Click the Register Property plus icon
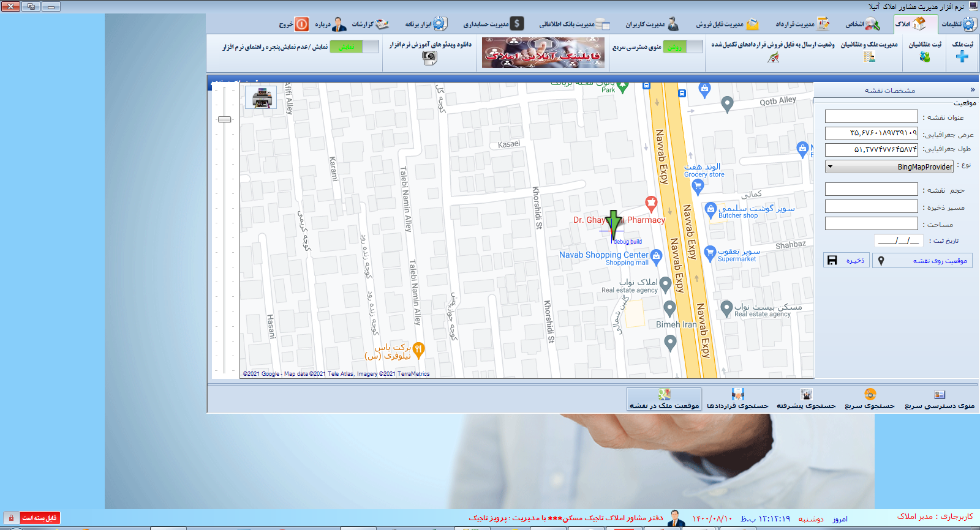The width and height of the screenshot is (980, 530). point(962,56)
